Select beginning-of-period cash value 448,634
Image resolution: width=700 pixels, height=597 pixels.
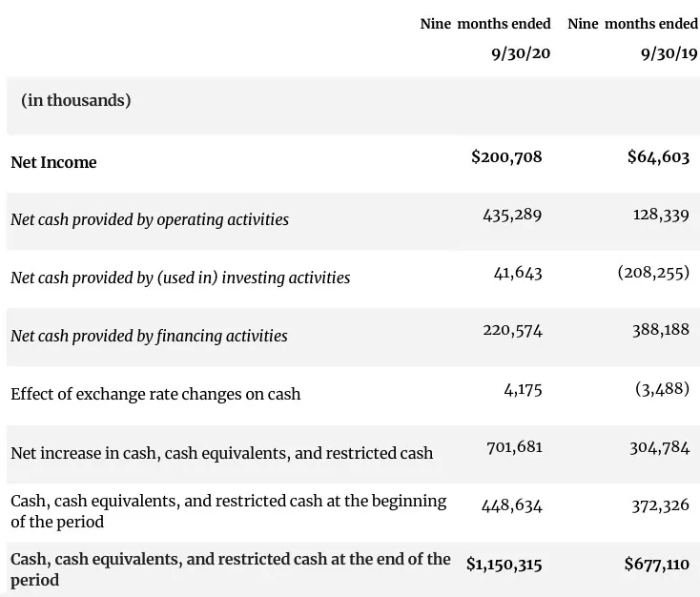pos(512,505)
